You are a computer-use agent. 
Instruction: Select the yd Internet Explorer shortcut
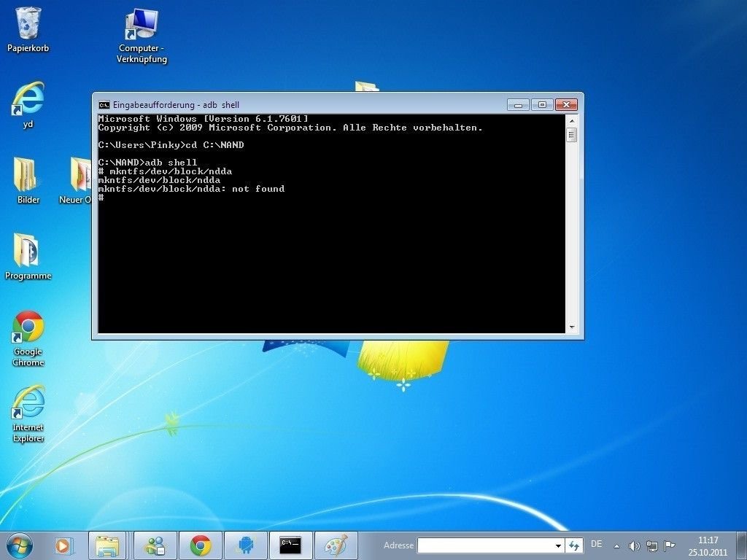[28, 105]
